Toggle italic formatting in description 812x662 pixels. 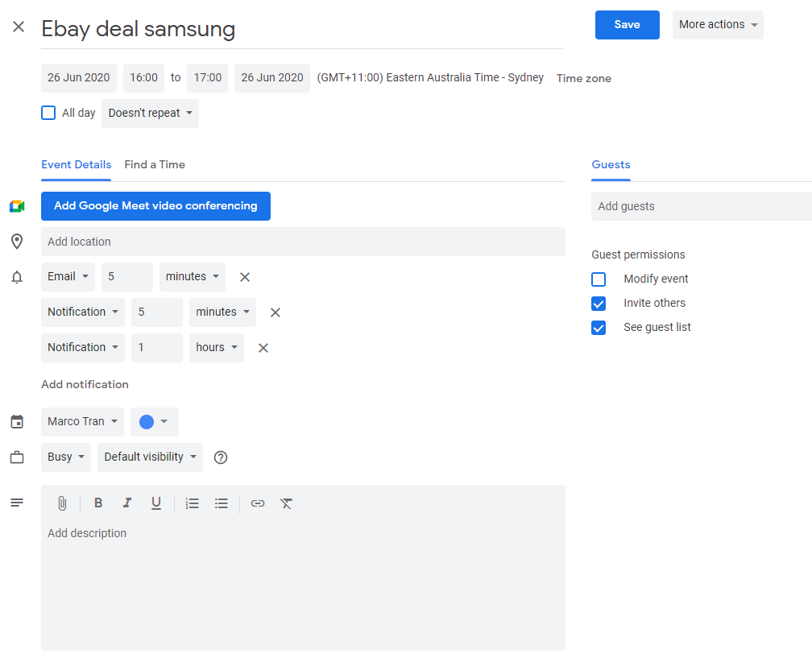[x=127, y=503]
